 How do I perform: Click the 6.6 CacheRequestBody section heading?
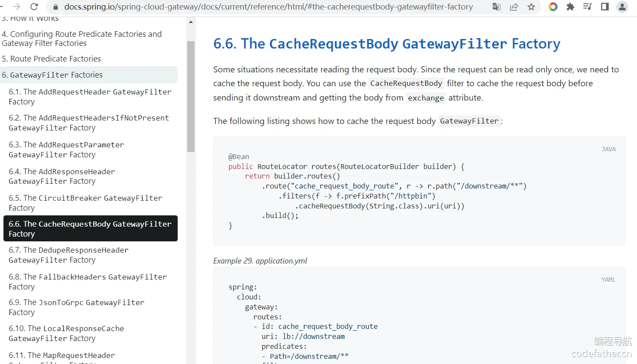click(x=387, y=43)
